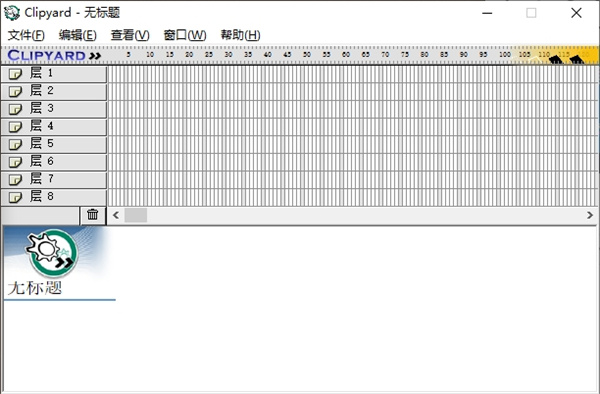The width and height of the screenshot is (600, 394).
Task: Select the 层 1 layer label
Action: (41, 73)
